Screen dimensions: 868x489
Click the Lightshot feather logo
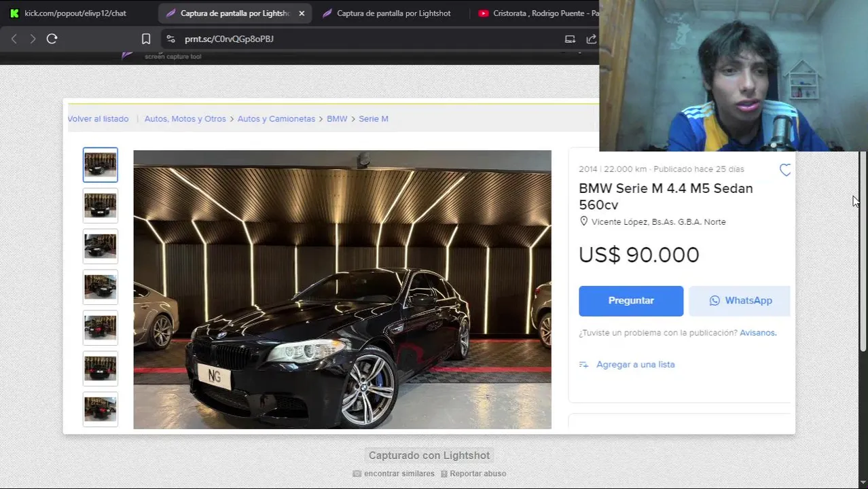click(127, 55)
